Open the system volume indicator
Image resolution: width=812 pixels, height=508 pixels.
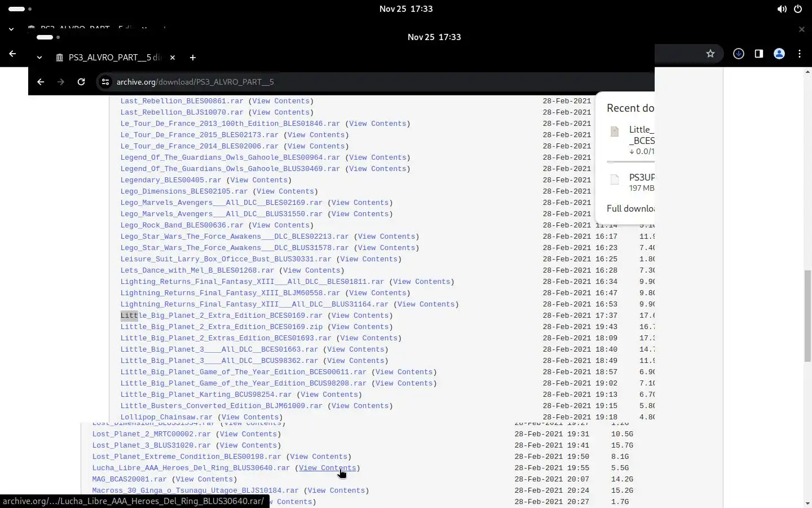(782, 9)
